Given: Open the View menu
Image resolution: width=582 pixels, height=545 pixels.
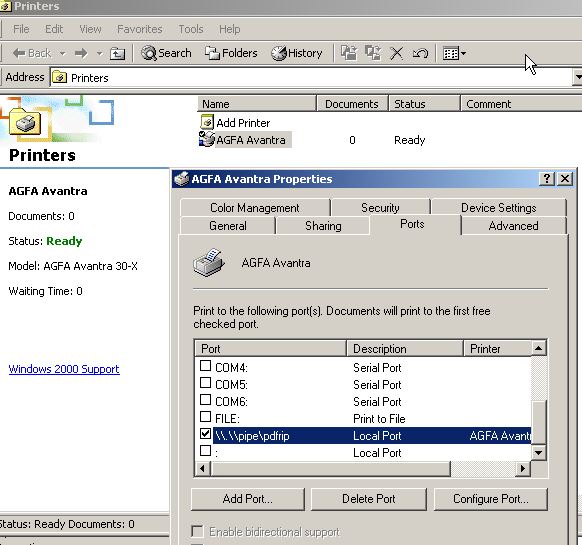Looking at the screenshot, I should click(x=90, y=29).
